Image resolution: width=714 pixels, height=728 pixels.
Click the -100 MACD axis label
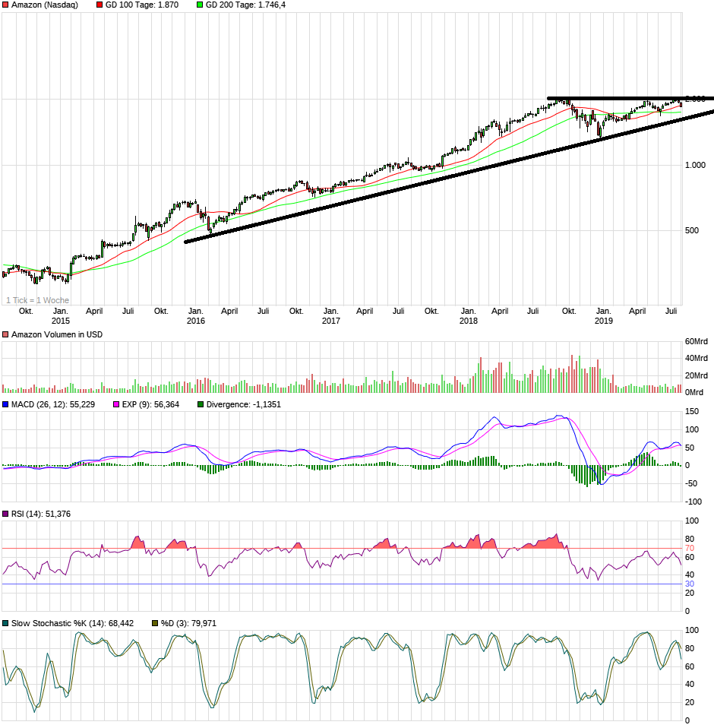click(693, 502)
